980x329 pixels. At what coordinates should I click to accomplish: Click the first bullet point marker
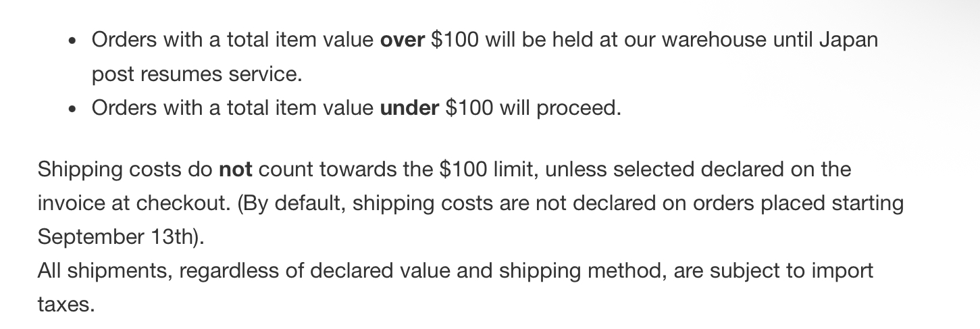[72, 41]
